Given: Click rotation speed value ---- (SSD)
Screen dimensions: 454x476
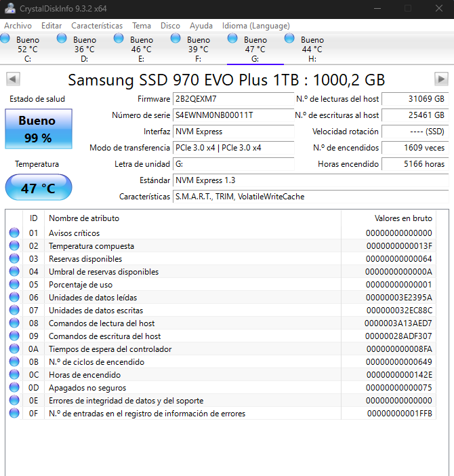Looking at the screenshot, I should [415, 132].
